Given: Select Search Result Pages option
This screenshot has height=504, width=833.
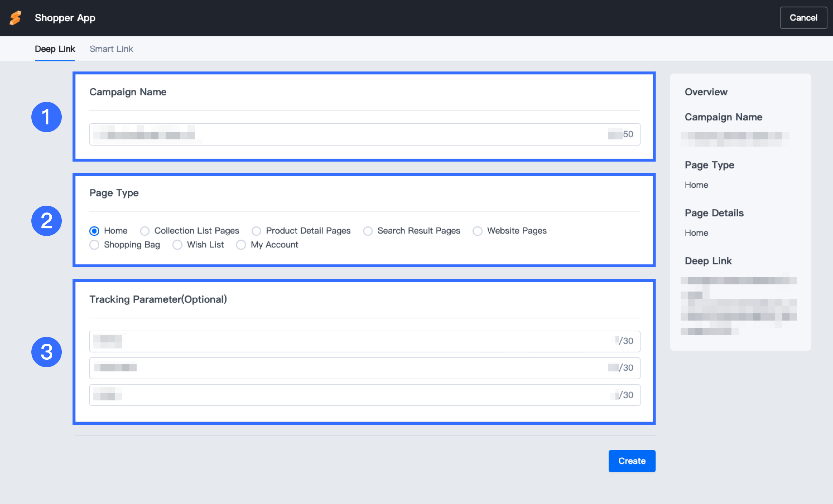Looking at the screenshot, I should pos(368,231).
